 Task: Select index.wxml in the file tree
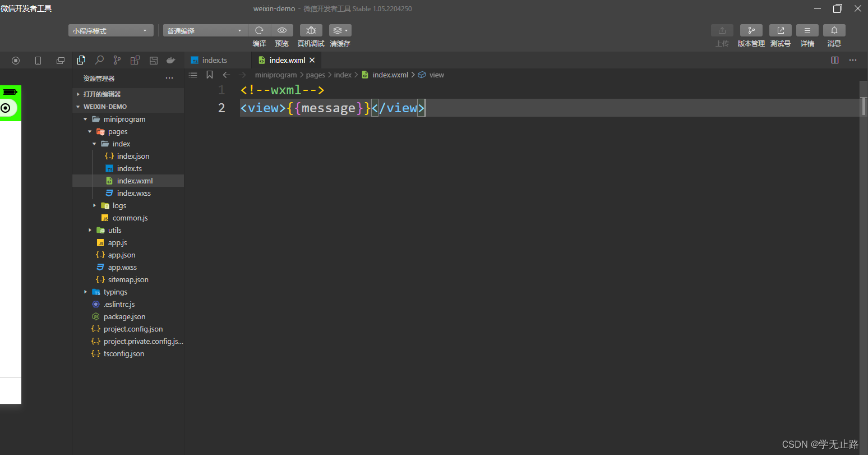[128, 181]
